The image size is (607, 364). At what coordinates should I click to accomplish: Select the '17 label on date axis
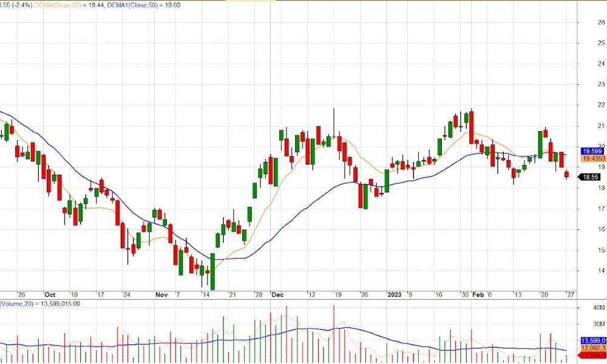(100, 295)
